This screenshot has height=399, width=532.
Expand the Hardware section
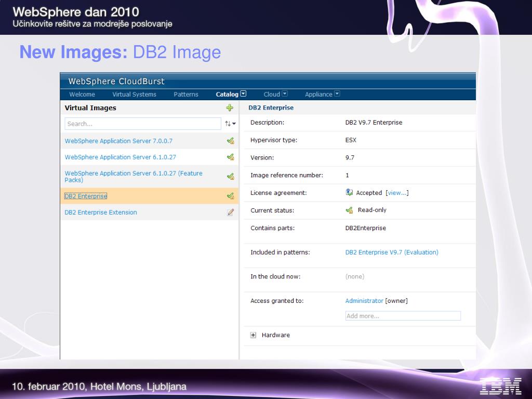[x=253, y=335]
